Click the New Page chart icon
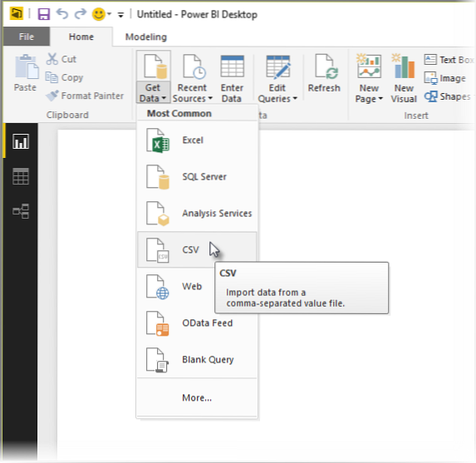Image resolution: width=476 pixels, height=463 pixels. click(x=369, y=66)
